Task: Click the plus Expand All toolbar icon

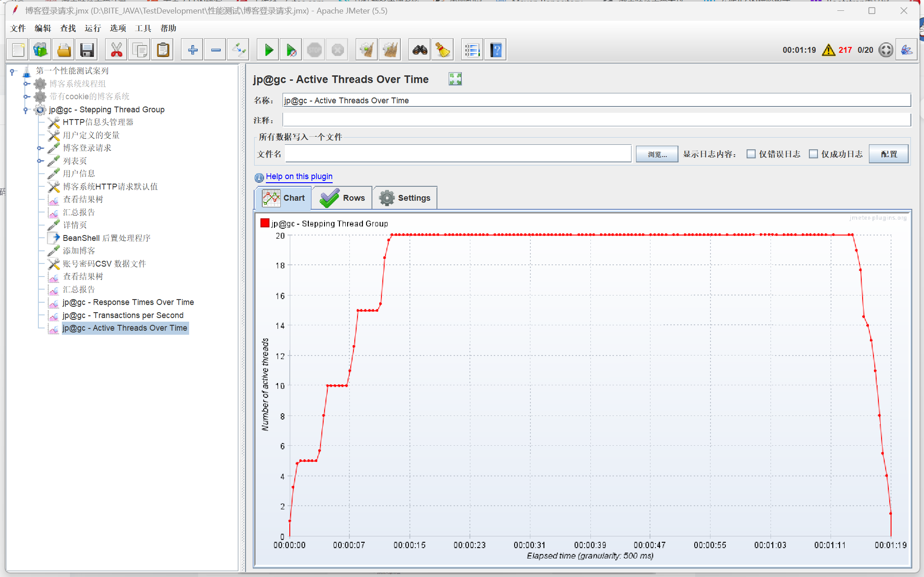Action: [x=193, y=50]
